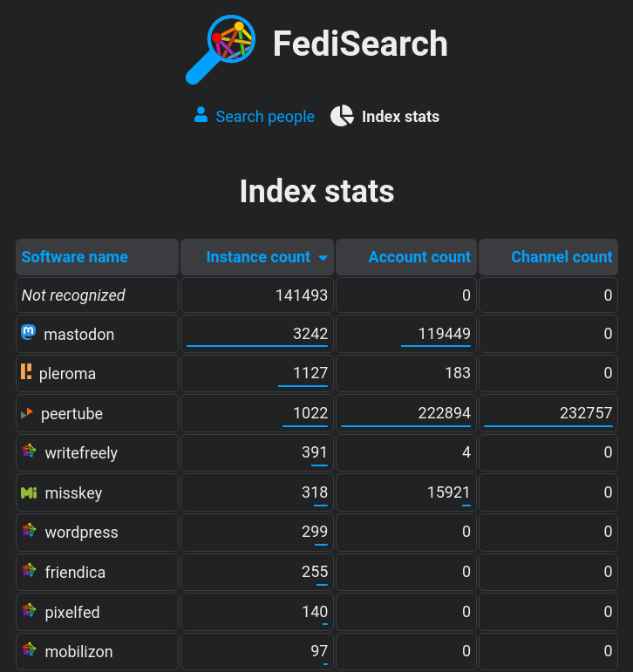Click the pie chart Index stats icon

point(342,116)
